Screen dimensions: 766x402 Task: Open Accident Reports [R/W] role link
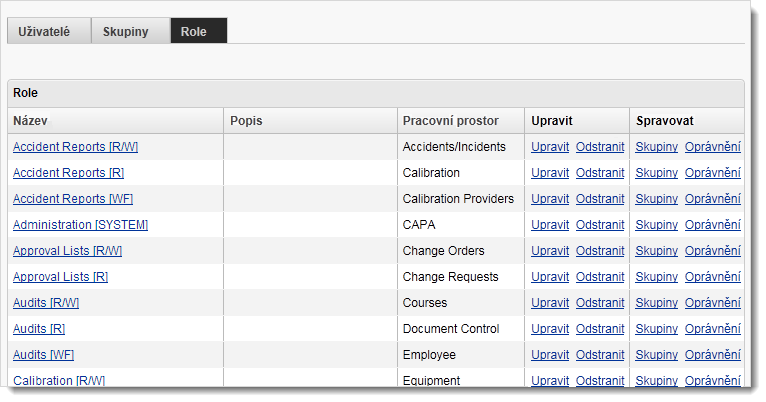pos(75,147)
